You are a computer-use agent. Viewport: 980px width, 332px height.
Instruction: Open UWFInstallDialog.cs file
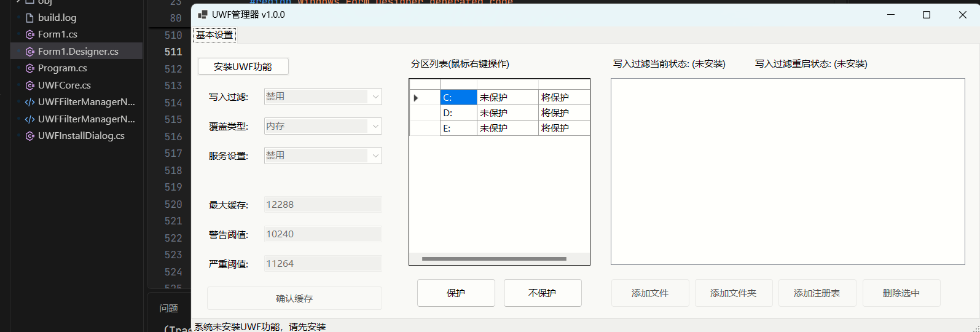tap(80, 136)
